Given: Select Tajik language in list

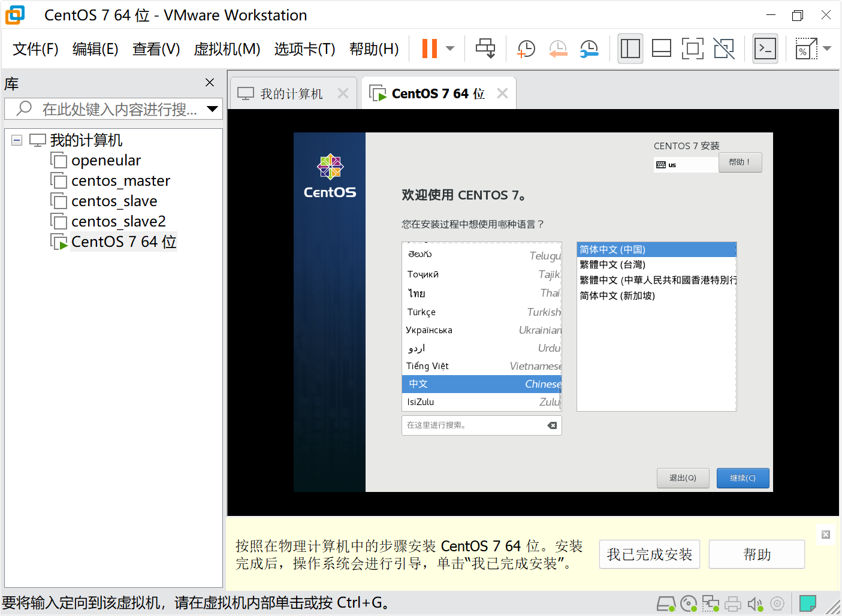Looking at the screenshot, I should pyautogui.click(x=482, y=274).
